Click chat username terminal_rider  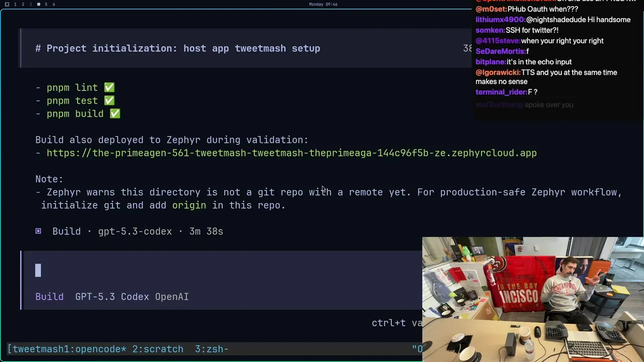(x=501, y=92)
